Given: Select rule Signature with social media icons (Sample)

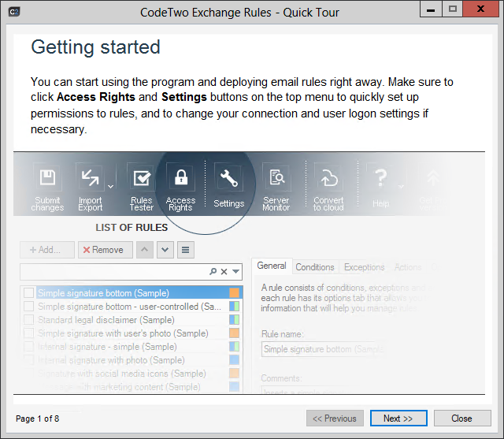Looking at the screenshot, I should click(132, 374).
